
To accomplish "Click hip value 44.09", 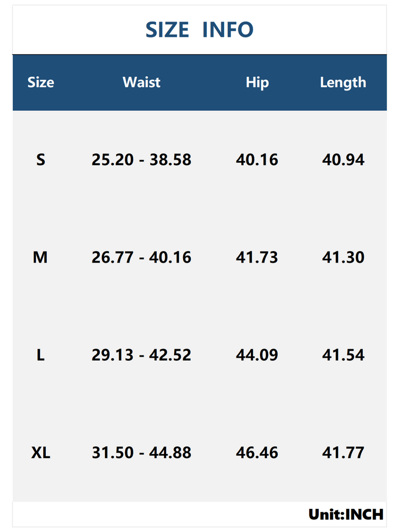I will (257, 355).
